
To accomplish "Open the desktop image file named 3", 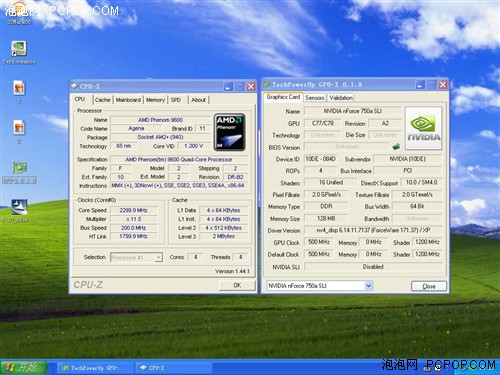I will pyautogui.click(x=19, y=91).
